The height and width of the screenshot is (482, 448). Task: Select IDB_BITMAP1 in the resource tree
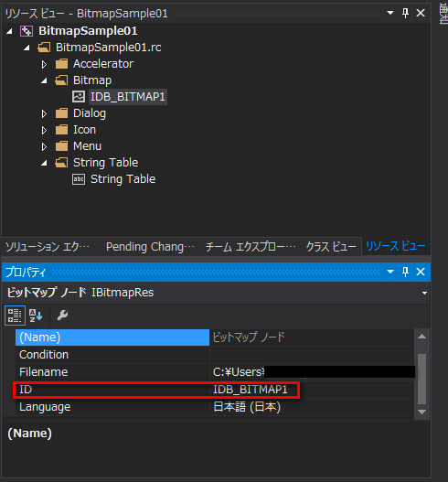pos(128,97)
